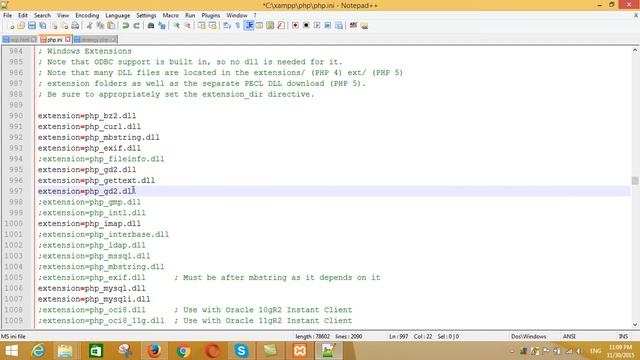
Task: Click line number 1000 in the margin
Action: 14,223
